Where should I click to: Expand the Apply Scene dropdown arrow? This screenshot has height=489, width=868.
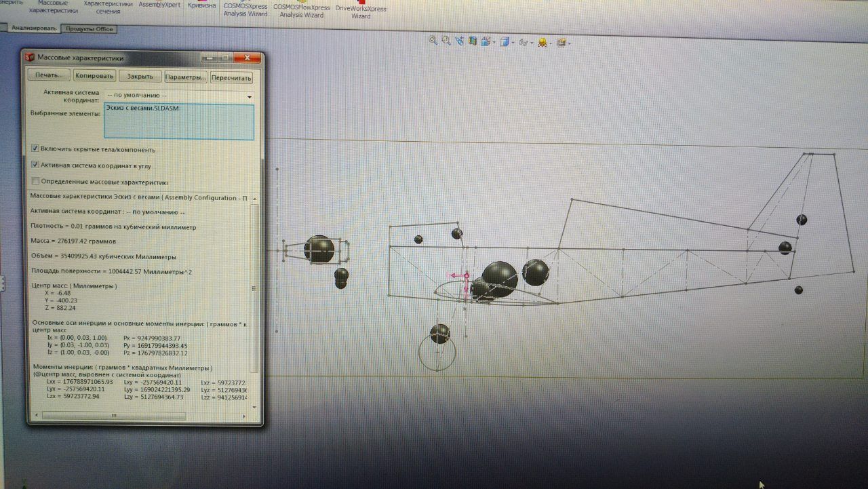point(550,43)
